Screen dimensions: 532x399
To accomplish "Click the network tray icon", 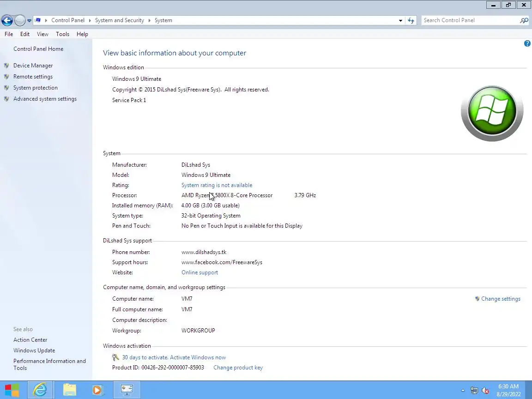I will (x=474, y=391).
